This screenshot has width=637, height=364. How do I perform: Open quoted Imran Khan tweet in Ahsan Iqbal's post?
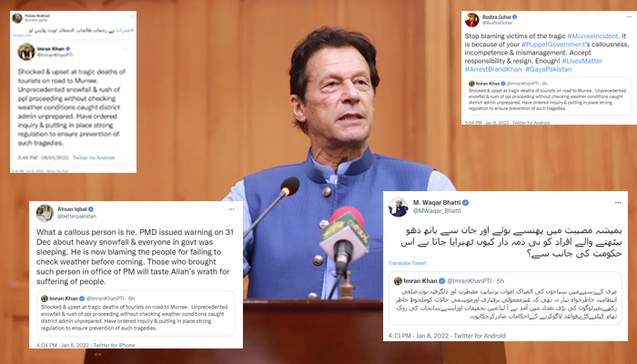click(x=136, y=313)
